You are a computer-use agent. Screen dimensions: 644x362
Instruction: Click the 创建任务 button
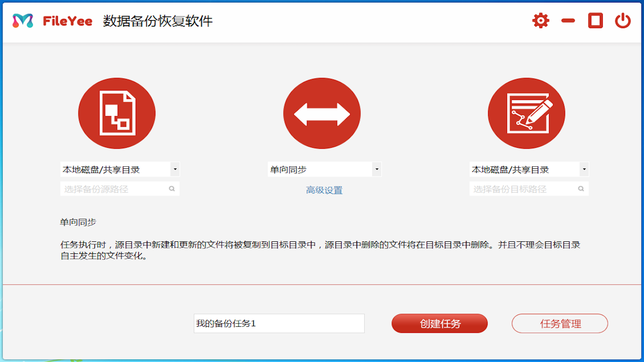coord(439,323)
